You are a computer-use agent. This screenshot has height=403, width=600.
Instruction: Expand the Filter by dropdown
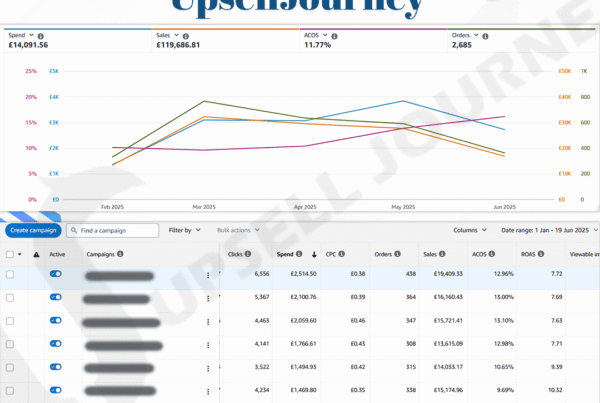[x=185, y=230]
